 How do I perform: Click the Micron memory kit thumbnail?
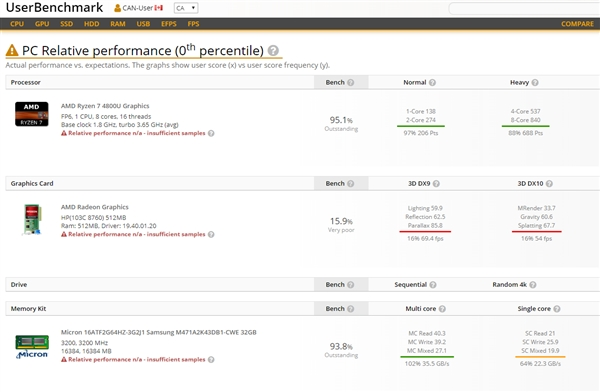click(x=32, y=347)
